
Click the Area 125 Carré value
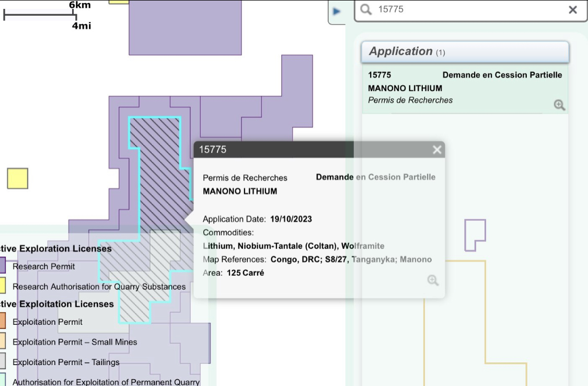245,273
